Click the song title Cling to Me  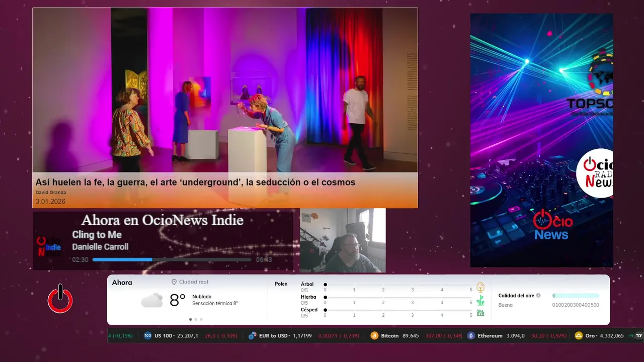(97, 235)
